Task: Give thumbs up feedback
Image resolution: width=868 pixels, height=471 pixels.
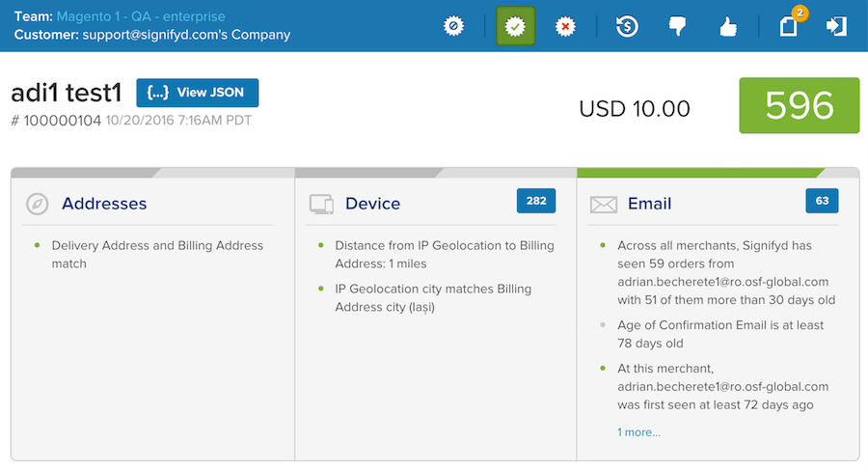Action: pyautogui.click(x=728, y=26)
